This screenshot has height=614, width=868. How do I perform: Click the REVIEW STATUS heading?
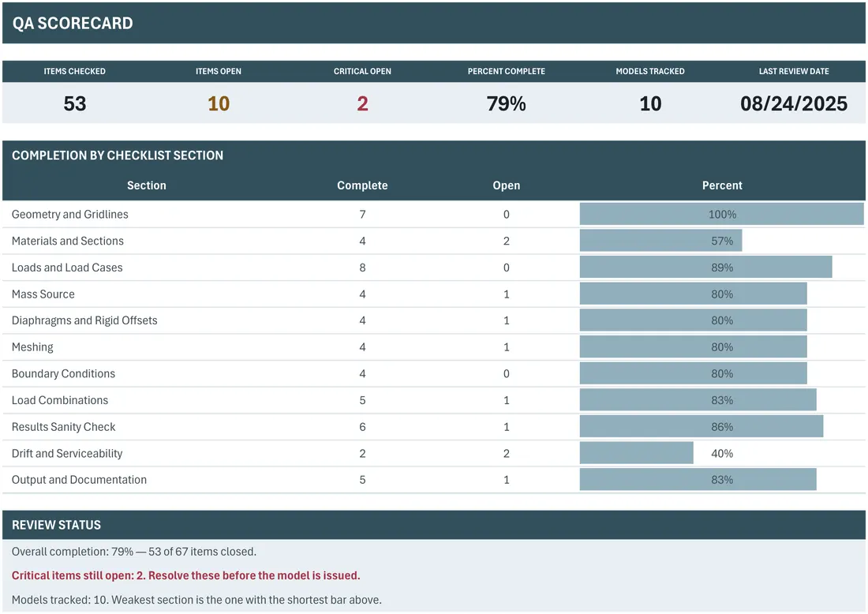(x=57, y=525)
